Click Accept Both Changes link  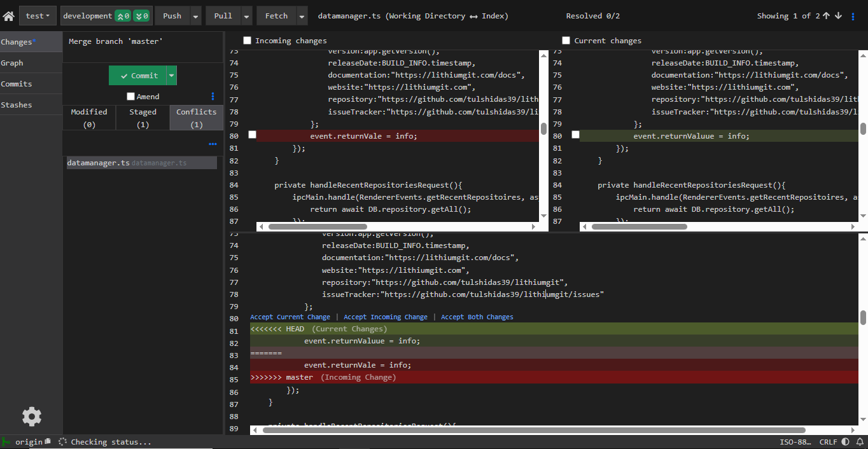[477, 317]
